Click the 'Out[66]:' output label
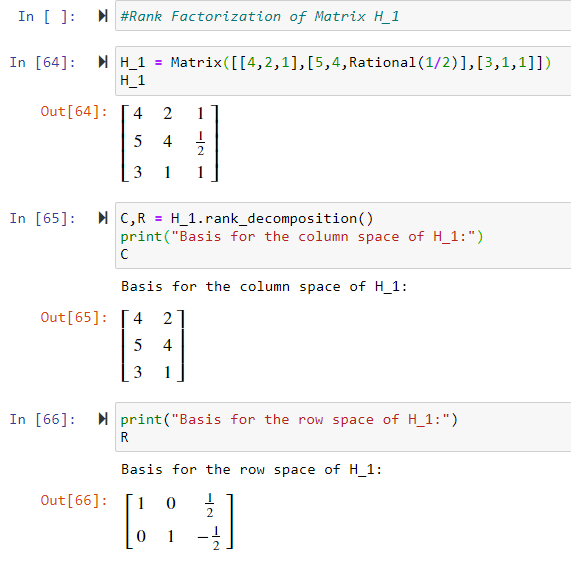 [74, 500]
